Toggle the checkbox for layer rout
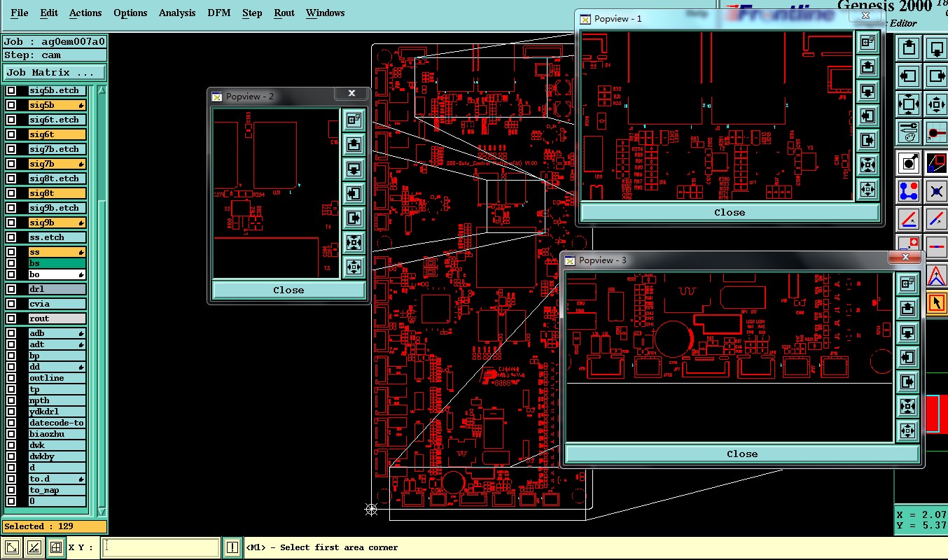This screenshot has width=948, height=560. click(x=11, y=318)
